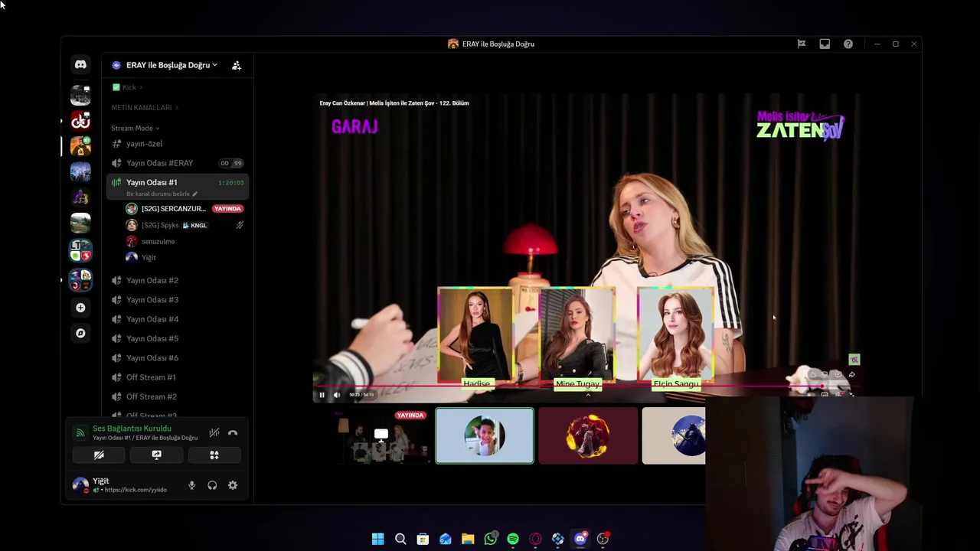Click YAYINDA live badge next to SERCANZUR
Image resolution: width=980 pixels, height=551 pixels.
(x=227, y=208)
